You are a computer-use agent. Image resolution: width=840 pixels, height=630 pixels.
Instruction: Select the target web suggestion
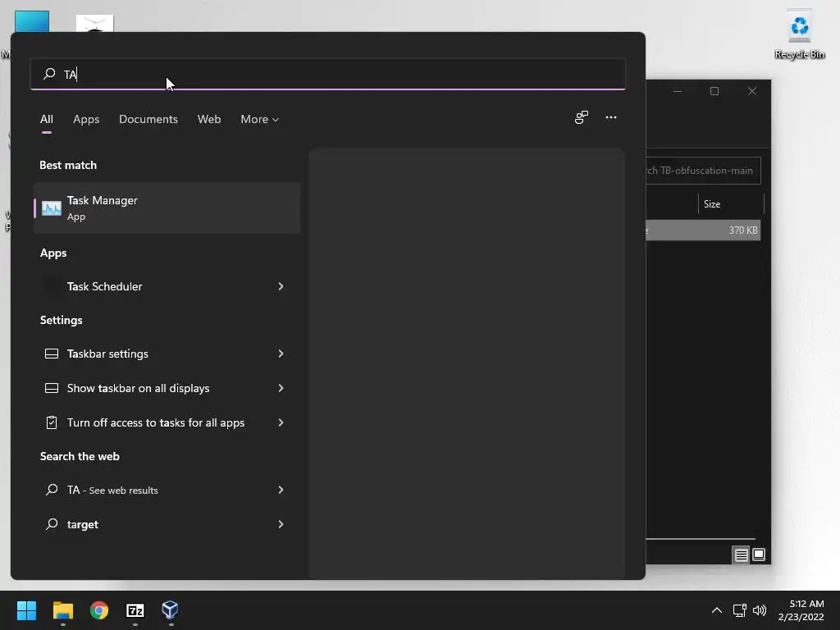tap(167, 524)
